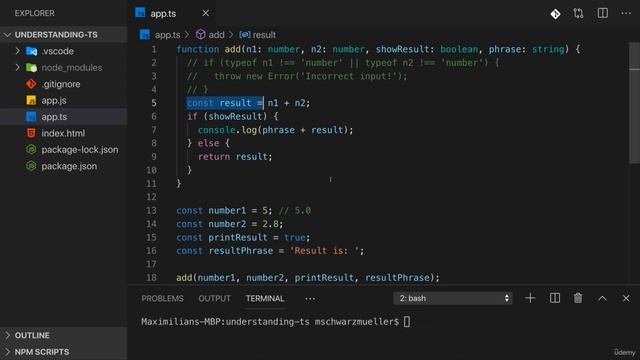640x360 pixels.
Task: Click the .vscode folder icon
Action: click(31, 51)
